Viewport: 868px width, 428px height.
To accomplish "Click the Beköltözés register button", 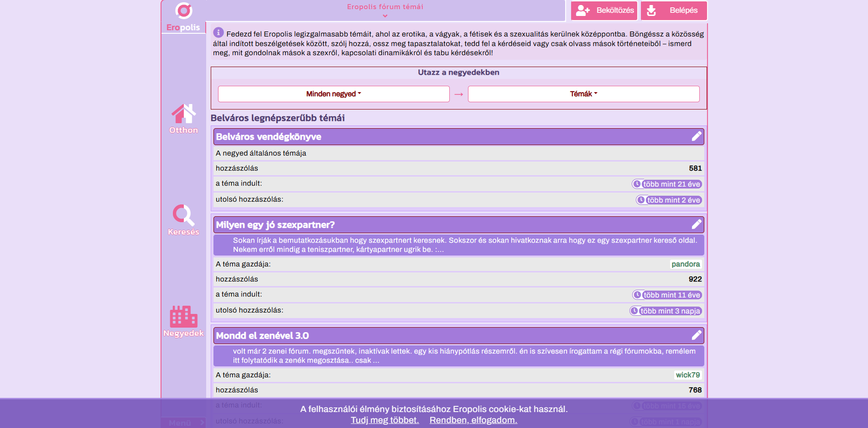I will click(604, 10).
